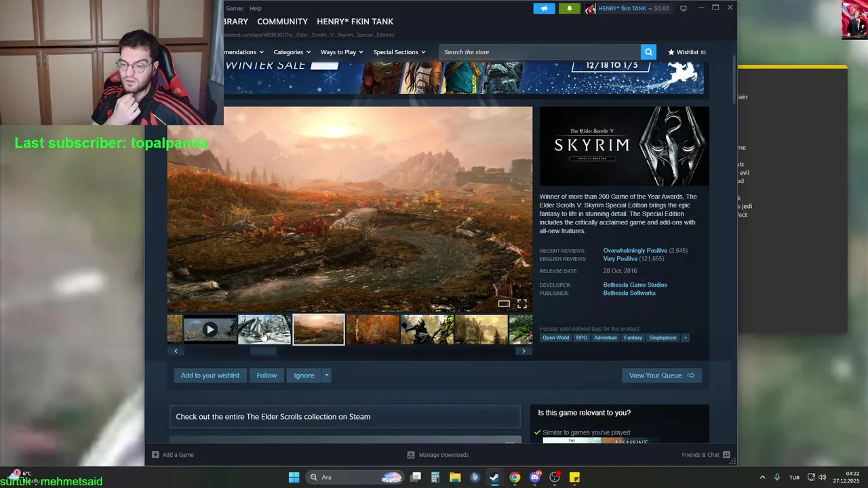Expand more tags plus button
The width and height of the screenshot is (868, 488).
[685, 338]
